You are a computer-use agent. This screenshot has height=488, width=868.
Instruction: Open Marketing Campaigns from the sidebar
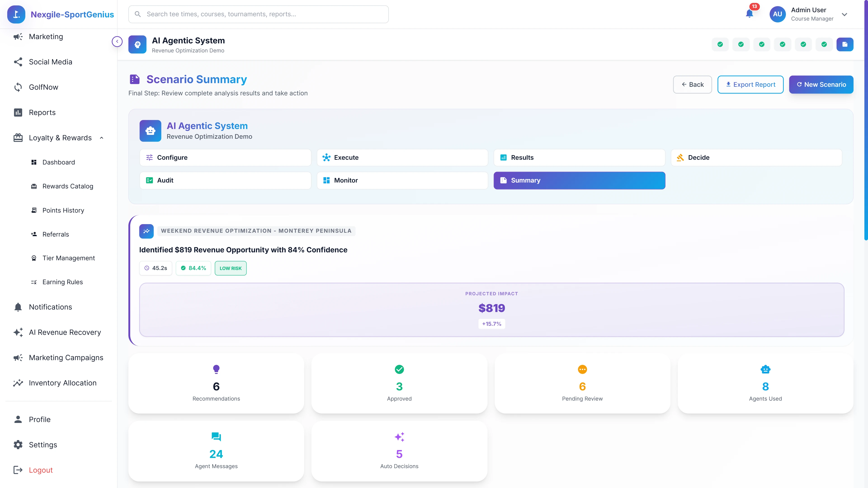[x=66, y=357]
